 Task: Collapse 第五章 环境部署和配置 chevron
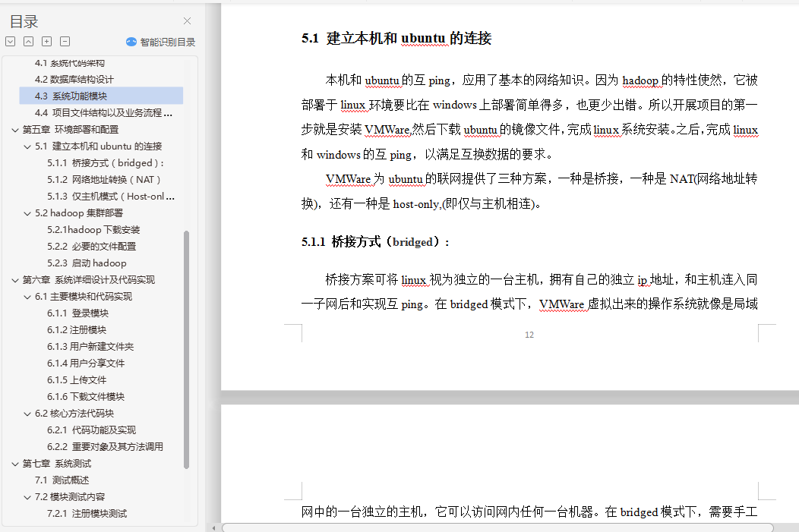tap(15, 130)
